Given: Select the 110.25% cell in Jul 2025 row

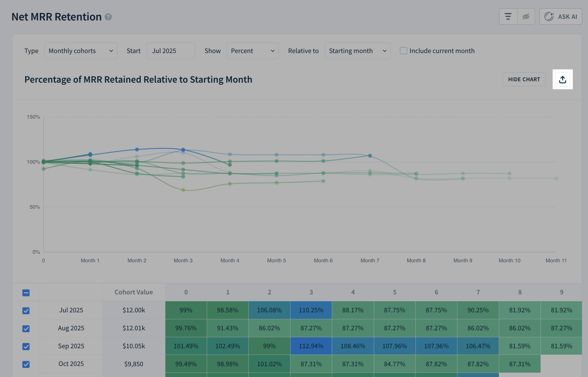Looking at the screenshot, I should click(311, 310).
